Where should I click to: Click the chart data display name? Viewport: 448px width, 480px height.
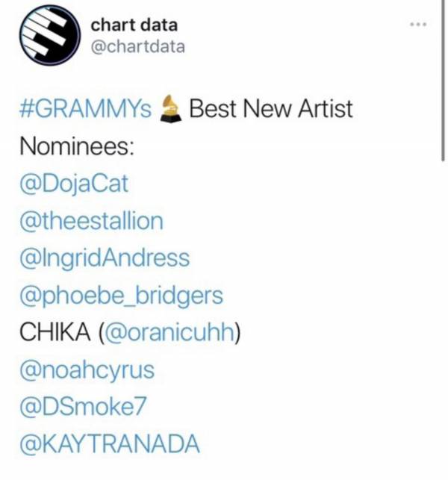pos(134,25)
